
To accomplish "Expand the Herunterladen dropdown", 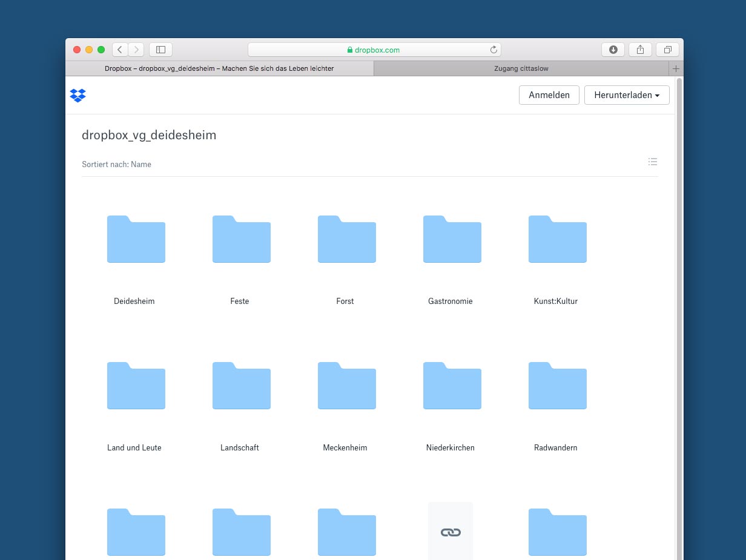I will click(x=627, y=95).
